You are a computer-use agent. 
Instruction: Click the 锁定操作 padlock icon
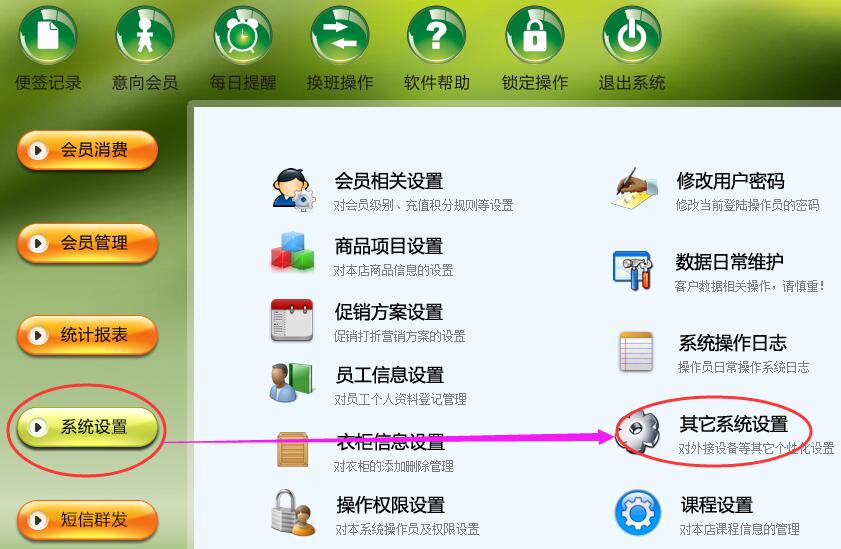click(534, 35)
